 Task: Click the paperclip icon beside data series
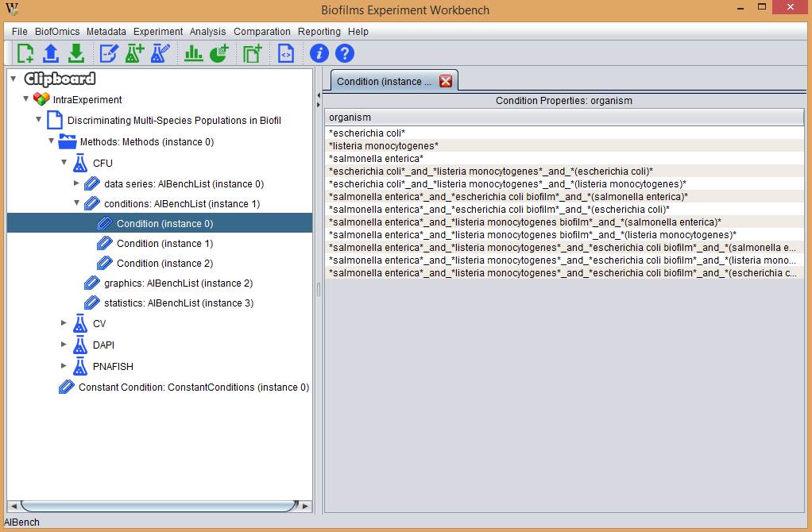pos(92,183)
